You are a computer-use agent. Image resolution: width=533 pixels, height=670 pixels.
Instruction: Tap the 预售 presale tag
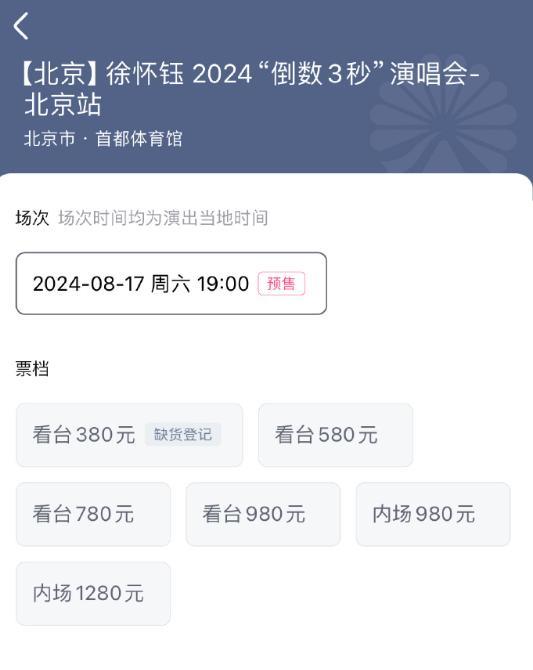pyautogui.click(x=281, y=283)
